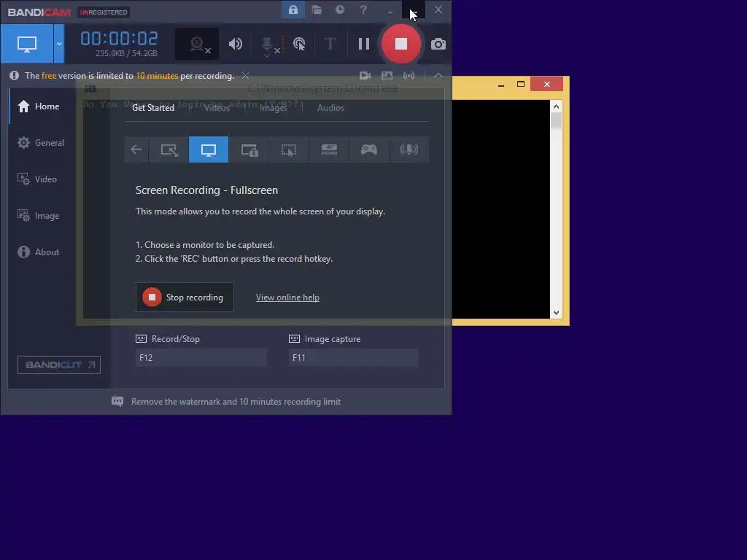The height and width of the screenshot is (560, 747).
Task: Switch to the Audios tab
Action: (x=330, y=108)
